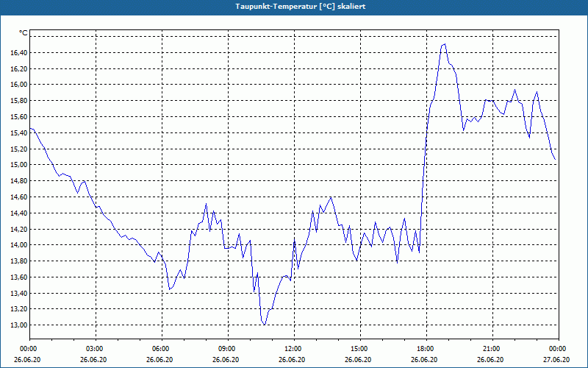Click the 27.06.20 date label
This screenshot has width=588, height=368.
556,359
